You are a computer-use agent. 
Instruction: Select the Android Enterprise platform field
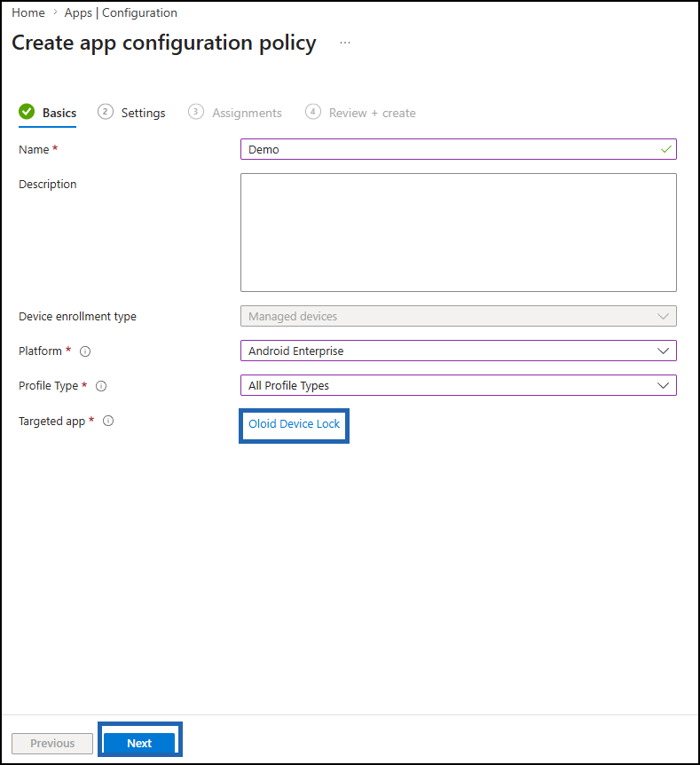(459, 351)
